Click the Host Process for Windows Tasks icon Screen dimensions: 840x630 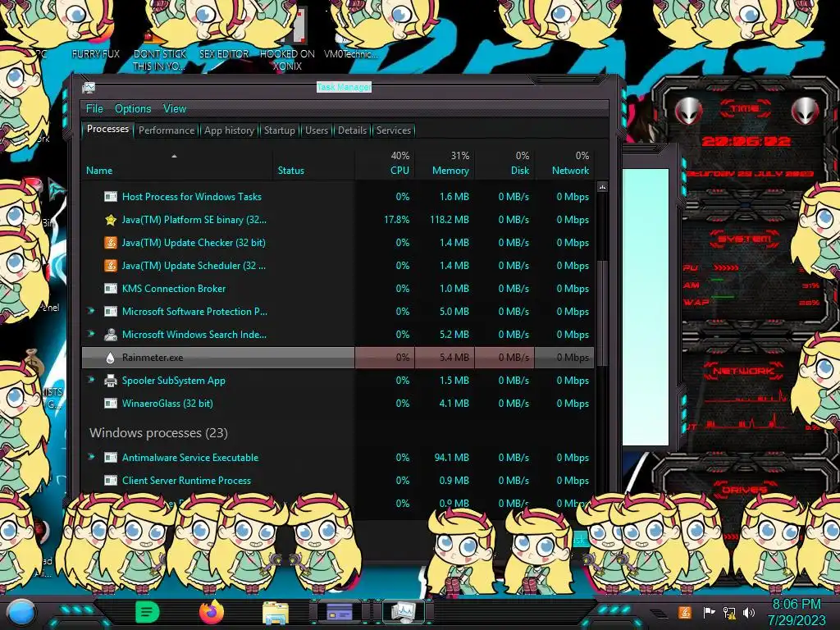click(x=111, y=197)
